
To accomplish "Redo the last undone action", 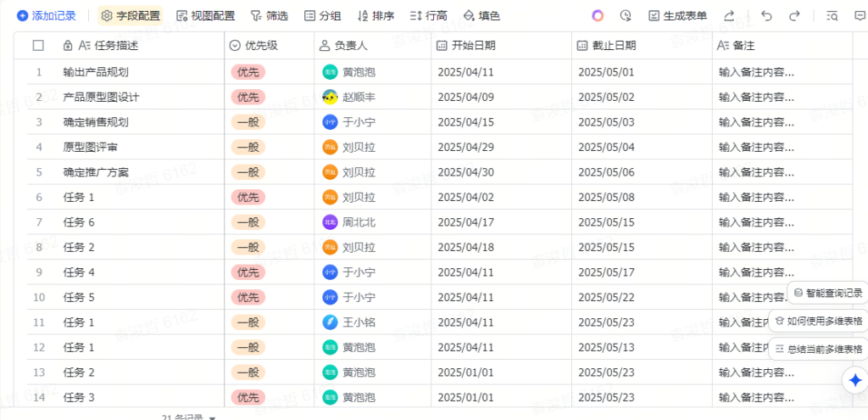I will pos(794,15).
